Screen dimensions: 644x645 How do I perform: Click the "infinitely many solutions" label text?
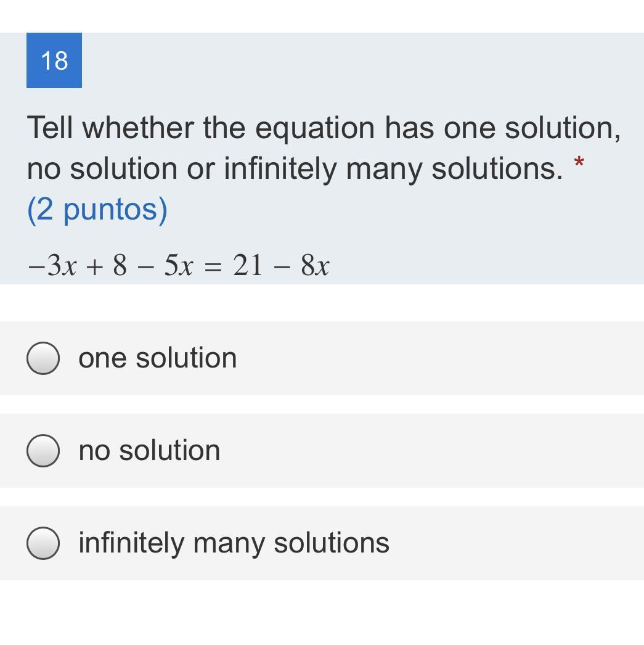point(234,543)
